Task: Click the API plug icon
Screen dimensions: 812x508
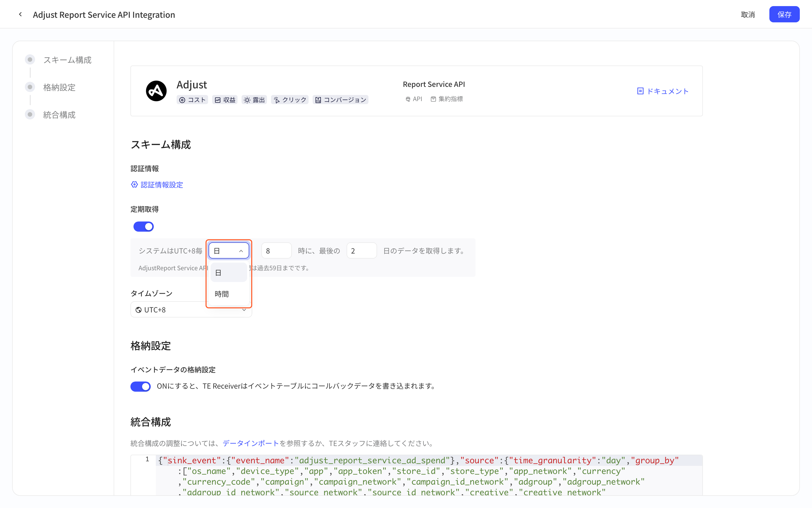Action: [408, 99]
